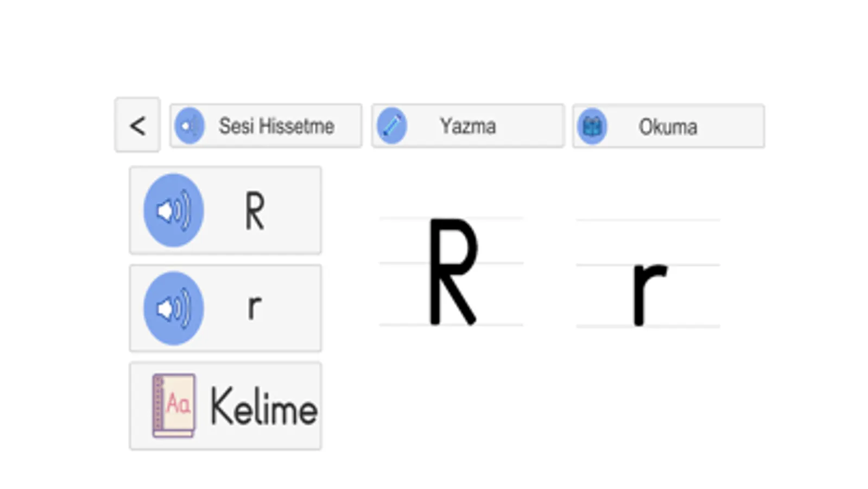This screenshot has width=868, height=489.
Task: Select the small uppercase R button label
Action: 255,211
